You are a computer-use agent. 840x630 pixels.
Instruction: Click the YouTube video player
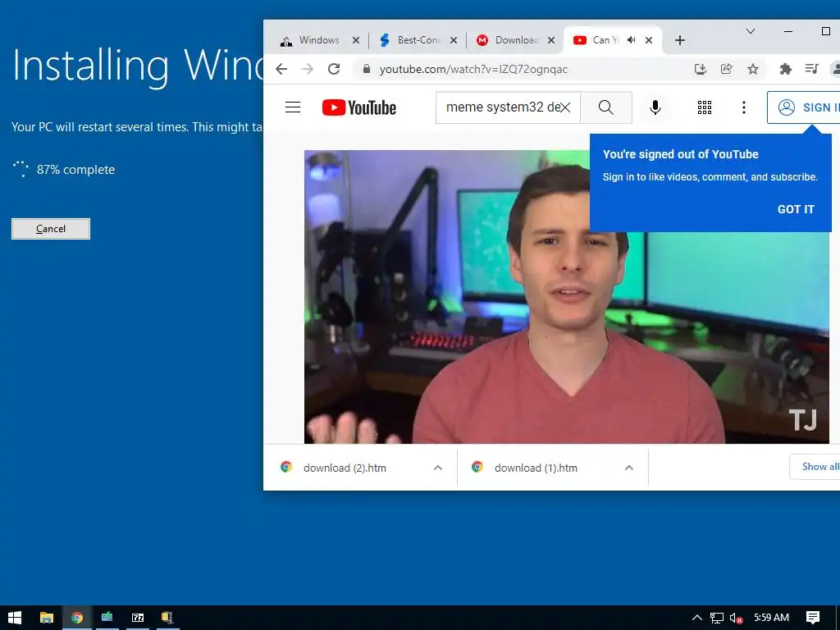[x=566, y=297]
